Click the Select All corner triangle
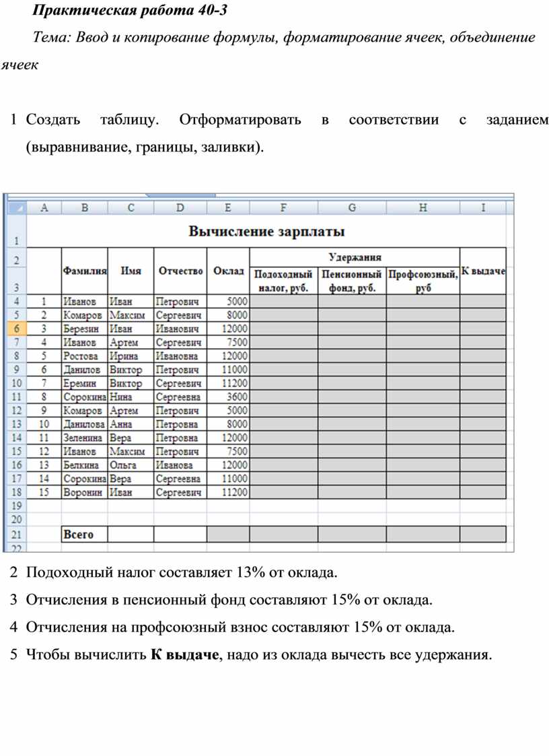The height and width of the screenshot is (756, 549). [17, 209]
